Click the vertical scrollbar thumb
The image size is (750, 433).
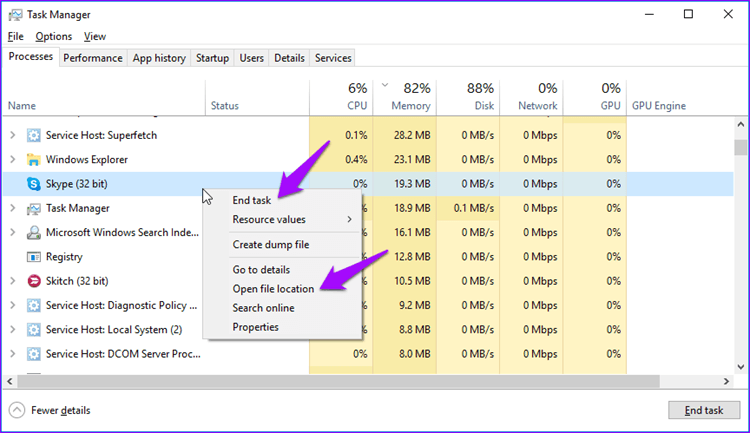tap(741, 147)
